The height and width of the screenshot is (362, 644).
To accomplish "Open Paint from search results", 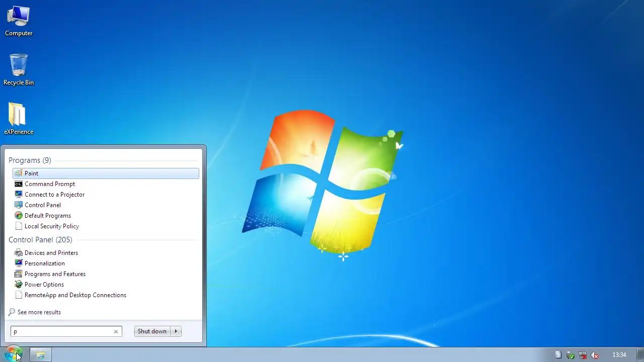I will [x=106, y=173].
